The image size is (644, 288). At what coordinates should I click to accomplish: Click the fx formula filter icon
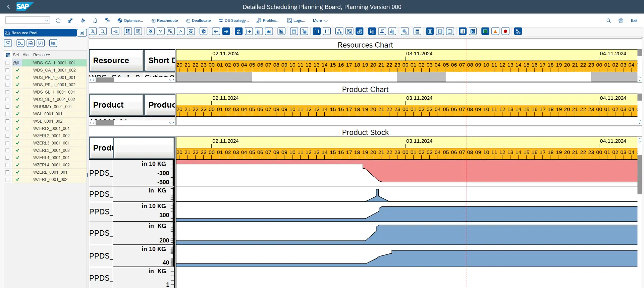point(107,20)
